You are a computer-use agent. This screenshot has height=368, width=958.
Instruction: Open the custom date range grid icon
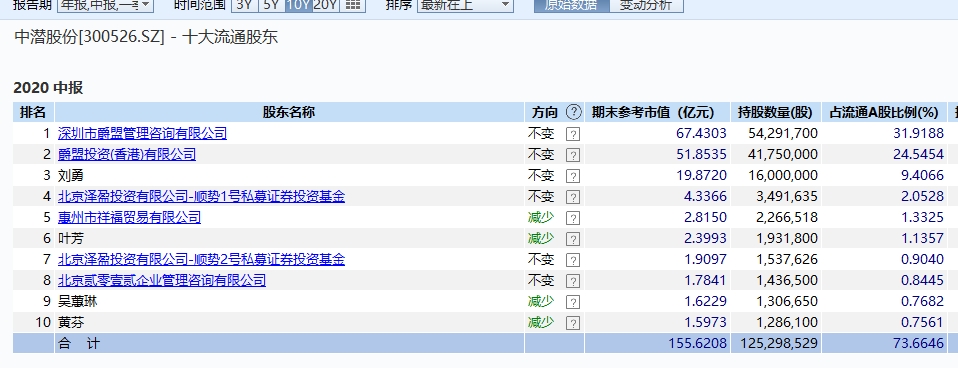tap(352, 6)
